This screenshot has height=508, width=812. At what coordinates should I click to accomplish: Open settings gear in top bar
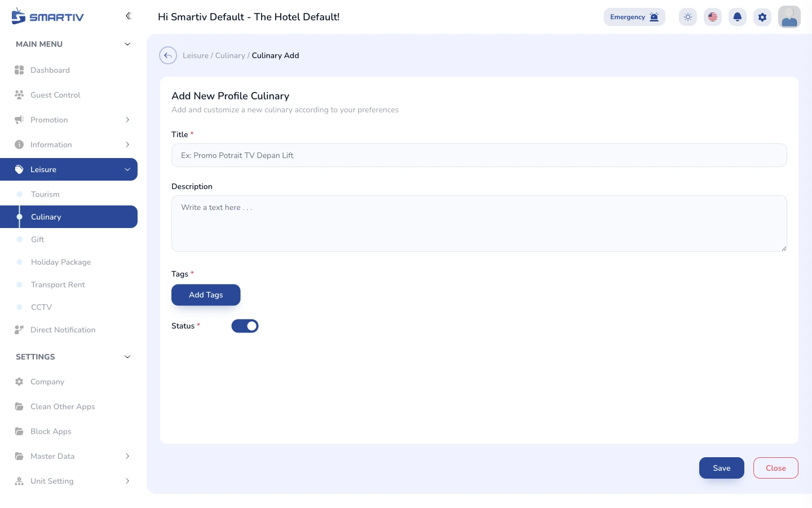coord(762,17)
